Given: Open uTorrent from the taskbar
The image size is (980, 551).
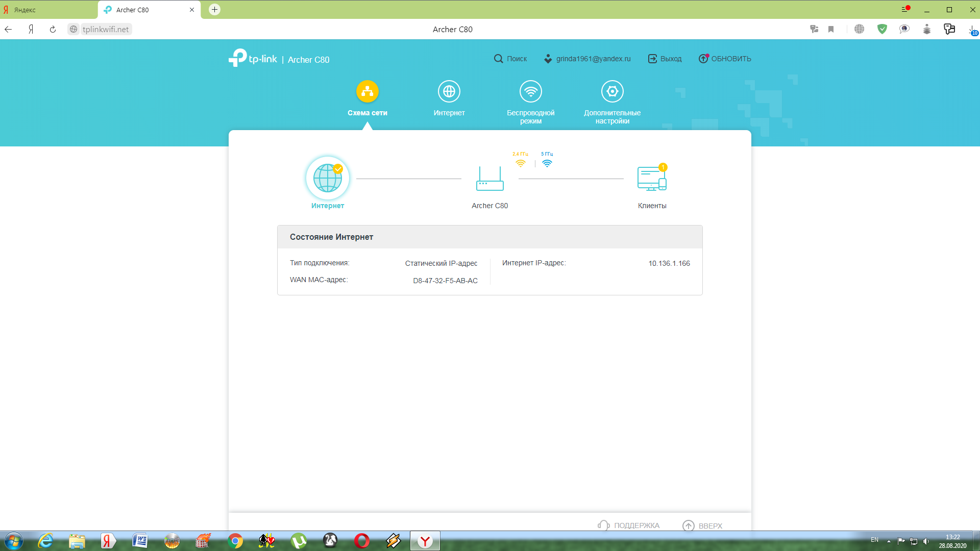Looking at the screenshot, I should (x=299, y=541).
